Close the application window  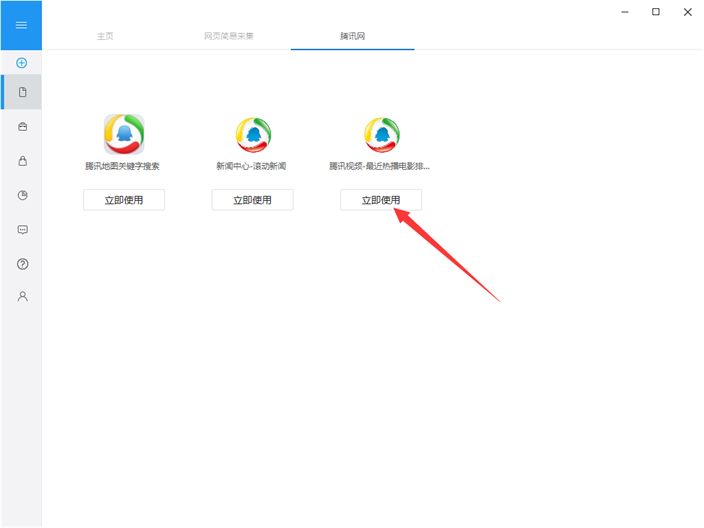[687, 12]
